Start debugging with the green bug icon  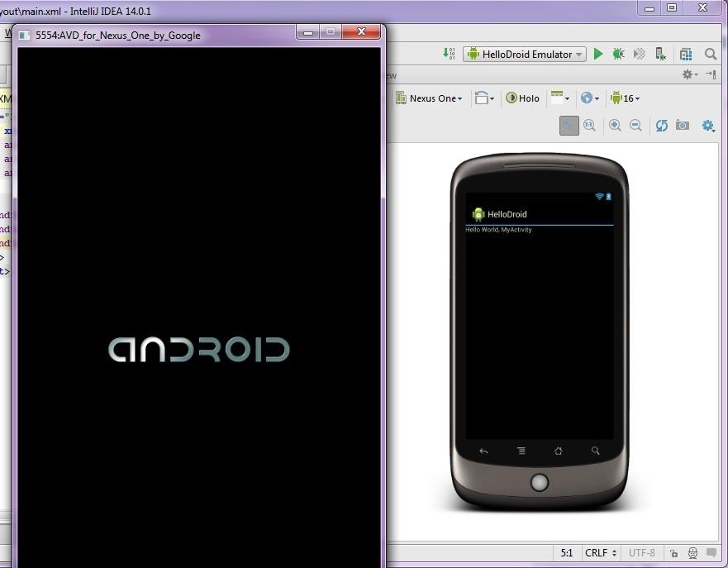618,54
